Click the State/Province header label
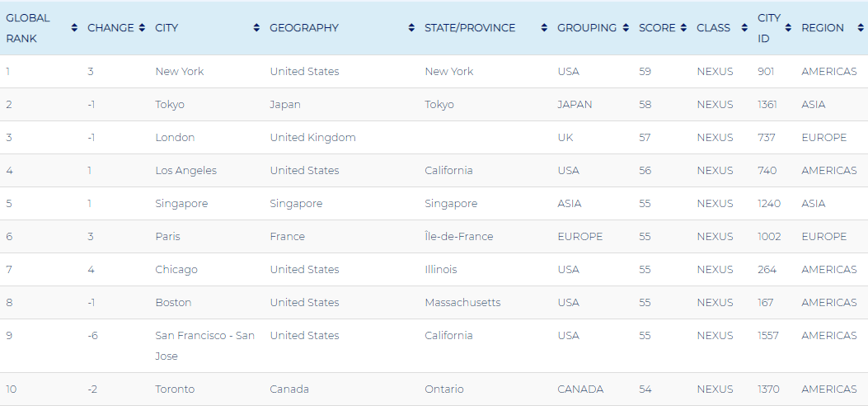 coord(470,28)
